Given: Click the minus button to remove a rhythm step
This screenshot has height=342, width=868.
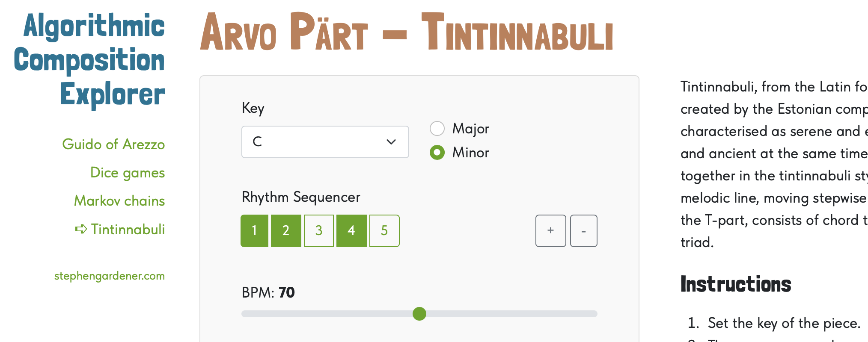Looking at the screenshot, I should 583,231.
